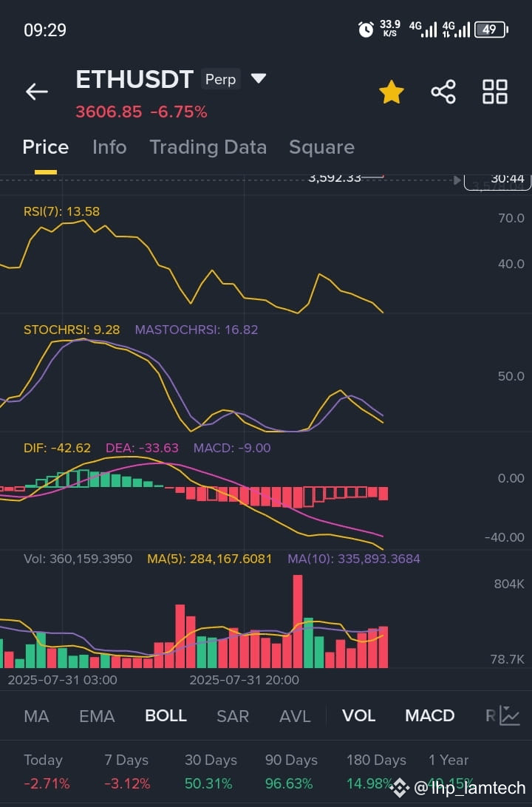Toggle the favorite star for ETHUSDT
This screenshot has height=807, width=532.
pos(392,92)
